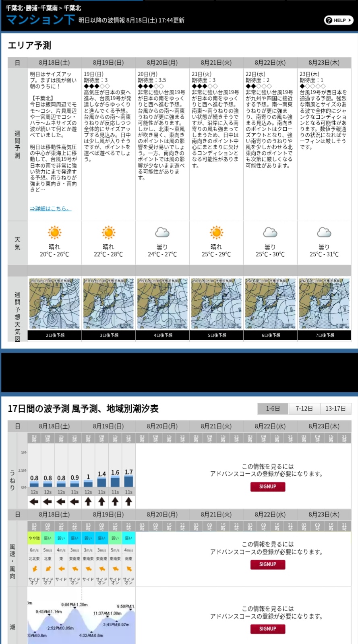358x644 pixels.
Task: Click the cloudy weather icon for 8月20日
Action: [162, 233]
